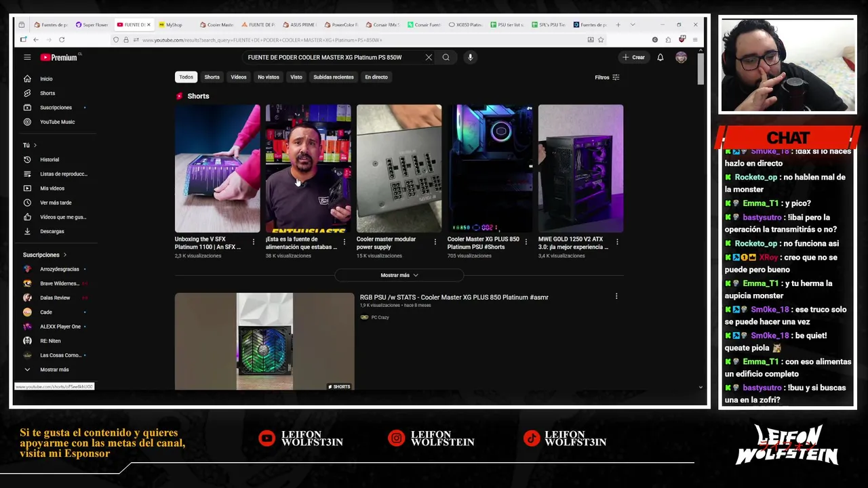The width and height of the screenshot is (868, 488).
Task: Open the PC Crazy channel link
Action: coord(380,317)
